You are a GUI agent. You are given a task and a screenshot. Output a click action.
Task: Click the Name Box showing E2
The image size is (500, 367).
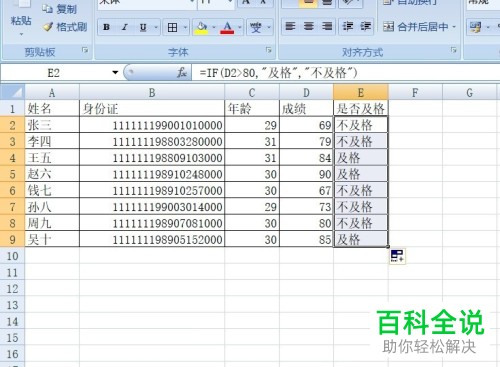(54, 73)
